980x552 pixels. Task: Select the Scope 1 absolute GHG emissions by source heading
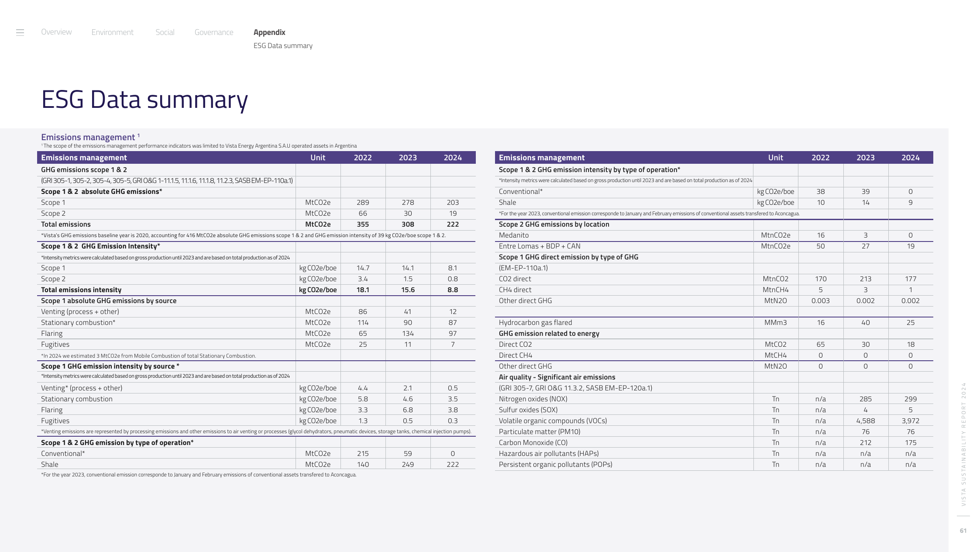click(x=109, y=301)
